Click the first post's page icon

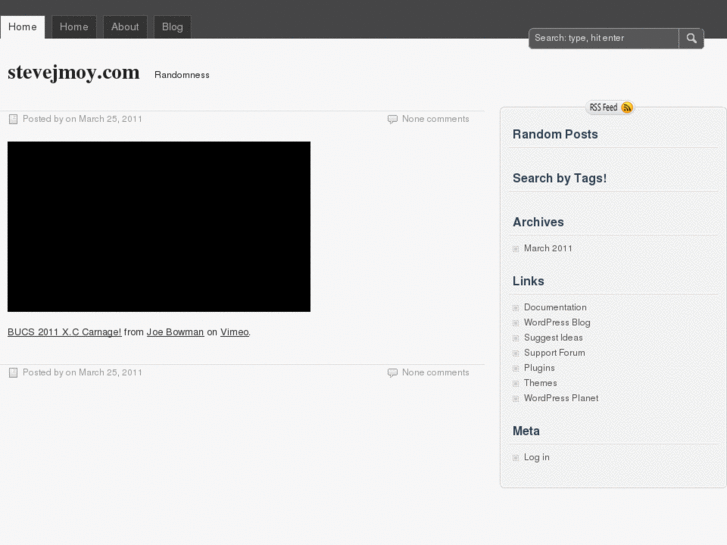[x=13, y=119]
